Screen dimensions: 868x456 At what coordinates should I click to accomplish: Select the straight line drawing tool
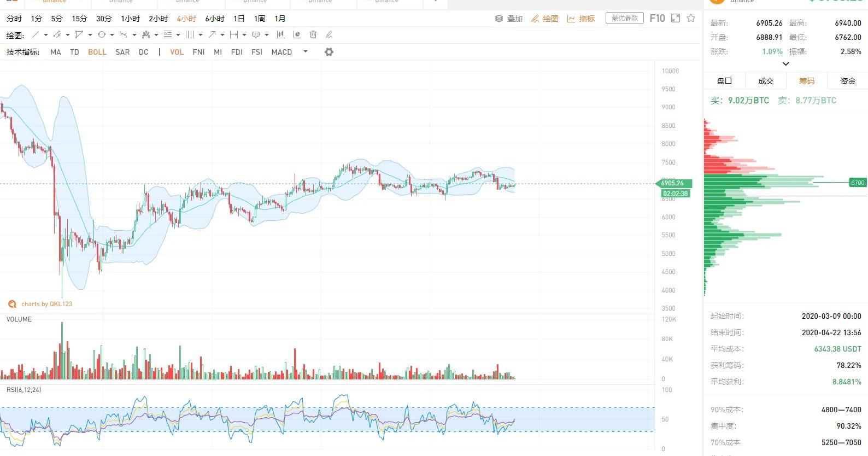[36, 35]
